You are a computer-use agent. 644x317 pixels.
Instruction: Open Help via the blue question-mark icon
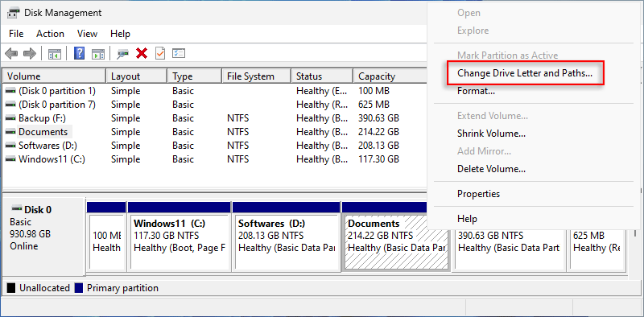79,53
